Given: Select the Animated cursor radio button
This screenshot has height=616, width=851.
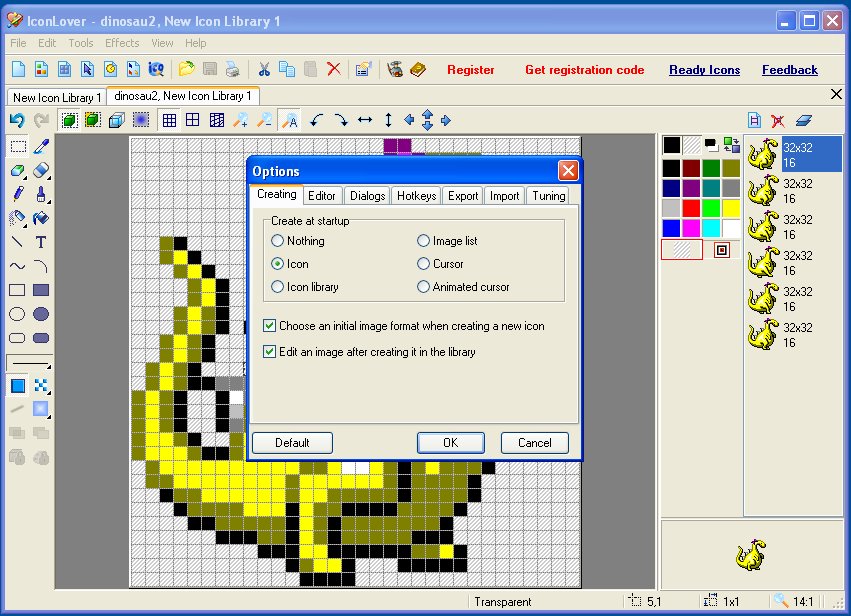Looking at the screenshot, I should click(x=463, y=287).
